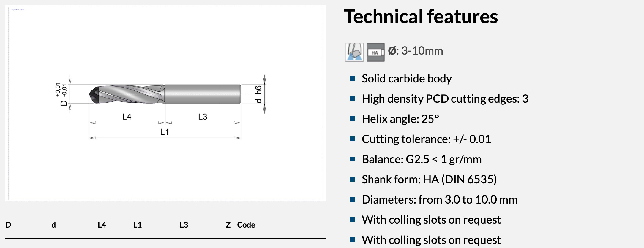Click the Technical features heading

click(x=421, y=17)
